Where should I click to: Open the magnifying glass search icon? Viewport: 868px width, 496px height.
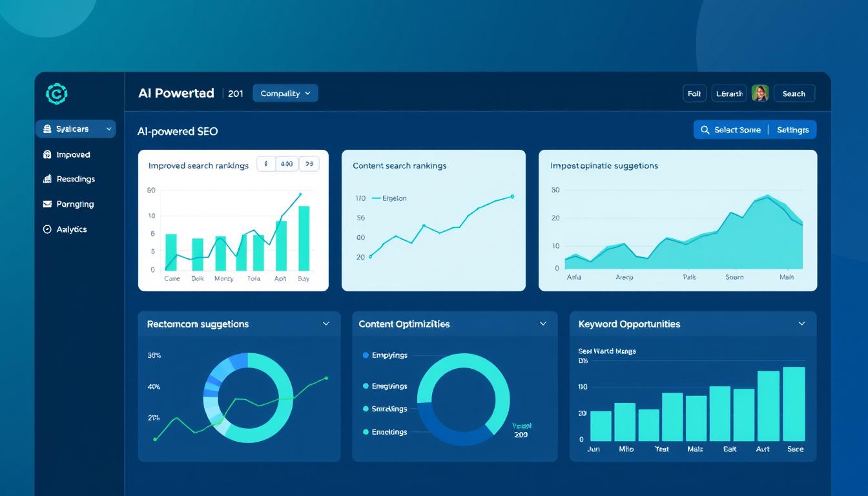tap(705, 129)
